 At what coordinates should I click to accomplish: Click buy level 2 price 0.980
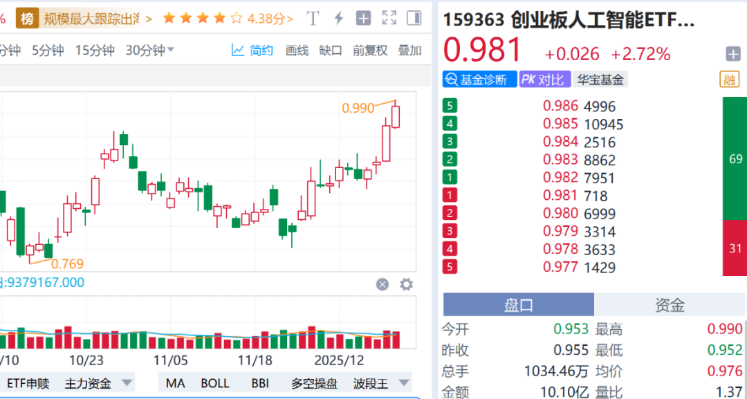560,213
